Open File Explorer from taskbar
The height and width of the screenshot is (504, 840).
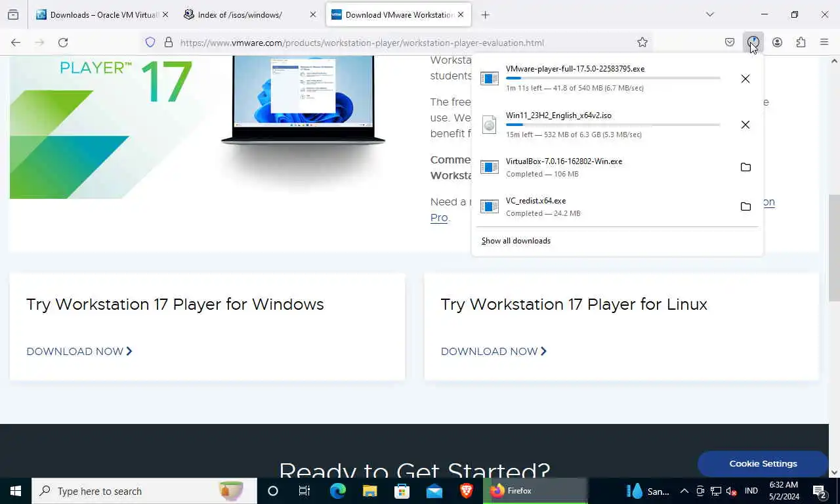tap(370, 491)
